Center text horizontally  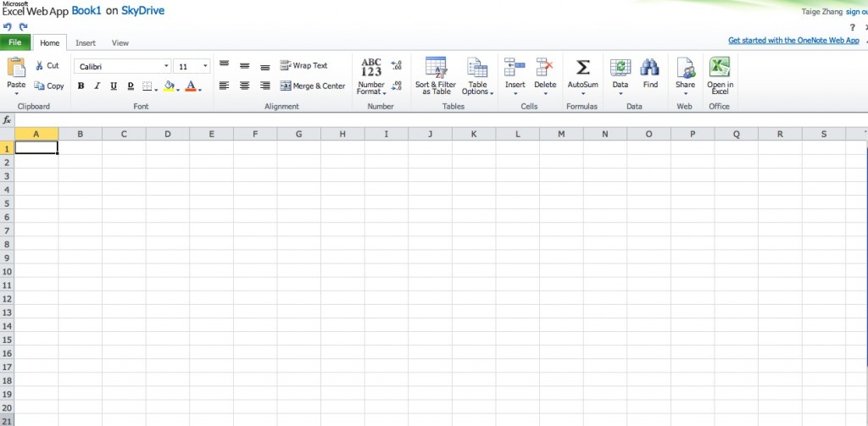click(x=244, y=86)
